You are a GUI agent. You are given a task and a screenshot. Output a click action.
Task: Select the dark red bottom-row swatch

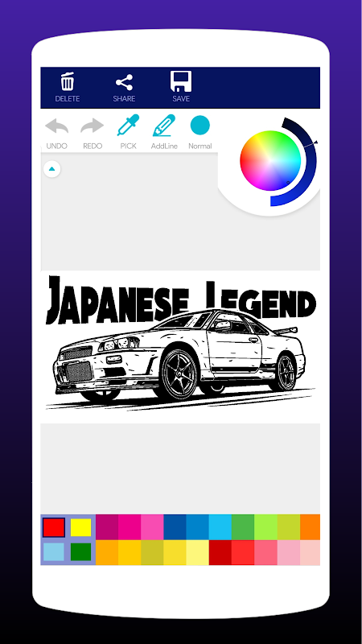[220, 552]
